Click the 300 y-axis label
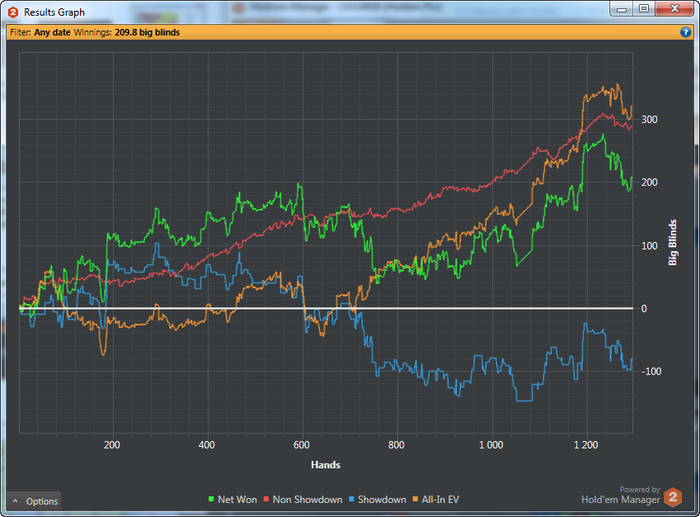This screenshot has height=517, width=700. (649, 120)
